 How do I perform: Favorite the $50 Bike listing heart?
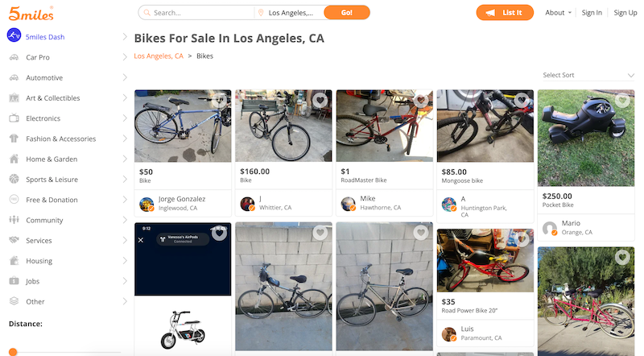point(219,101)
